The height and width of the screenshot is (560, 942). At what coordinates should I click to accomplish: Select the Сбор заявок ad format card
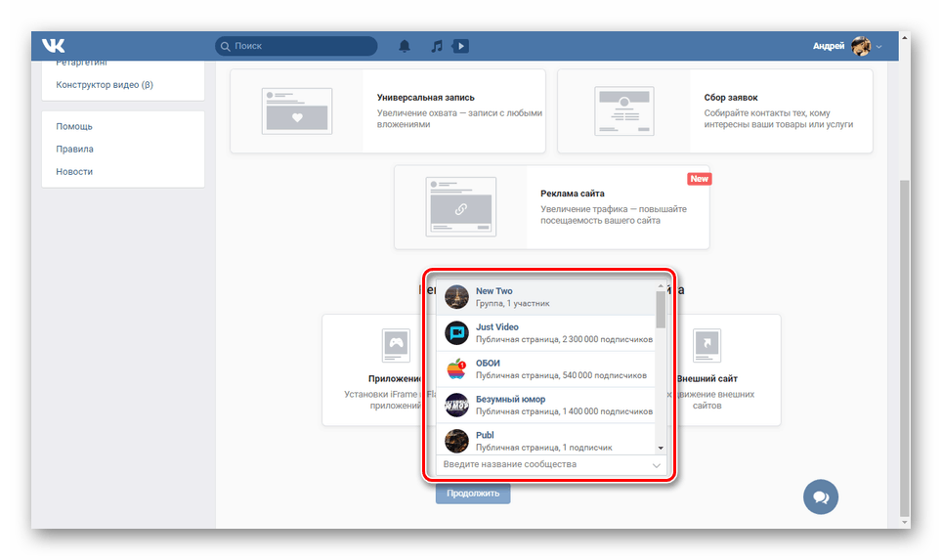click(x=715, y=111)
